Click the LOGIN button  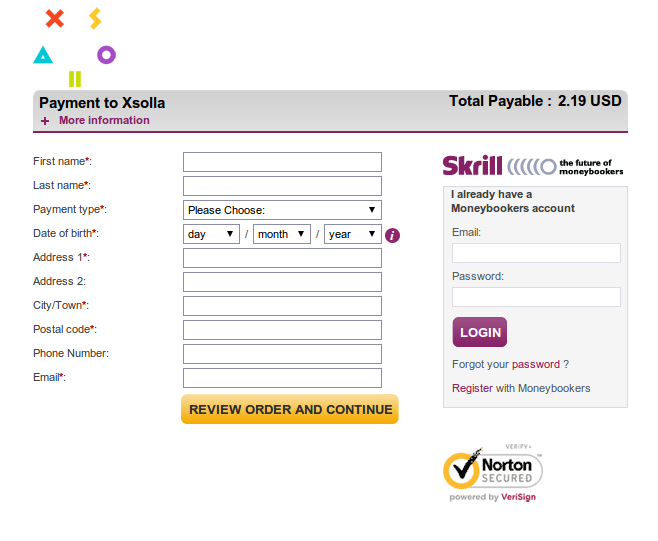[x=480, y=332]
